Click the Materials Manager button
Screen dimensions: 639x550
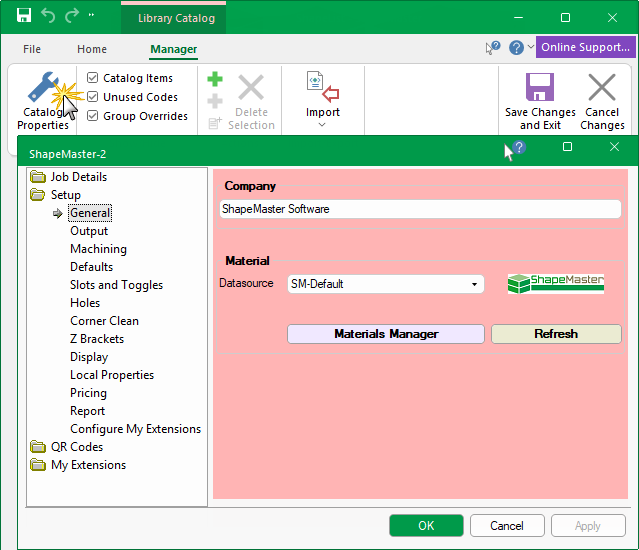[385, 334]
